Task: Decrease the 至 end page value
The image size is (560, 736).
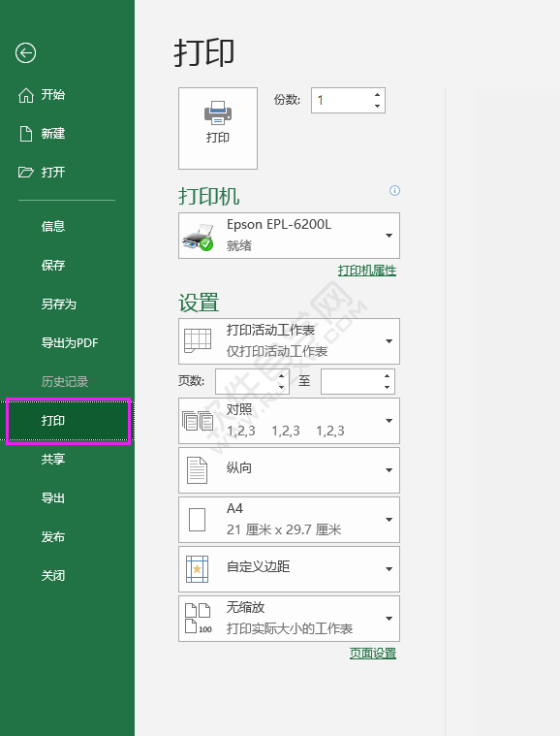Action: point(387,387)
